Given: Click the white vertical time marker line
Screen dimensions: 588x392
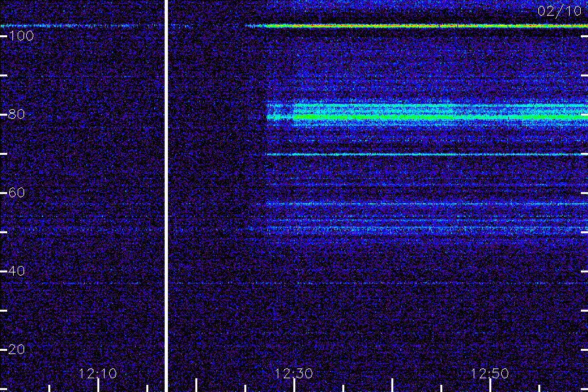Looking at the screenshot, I should (x=166, y=196).
